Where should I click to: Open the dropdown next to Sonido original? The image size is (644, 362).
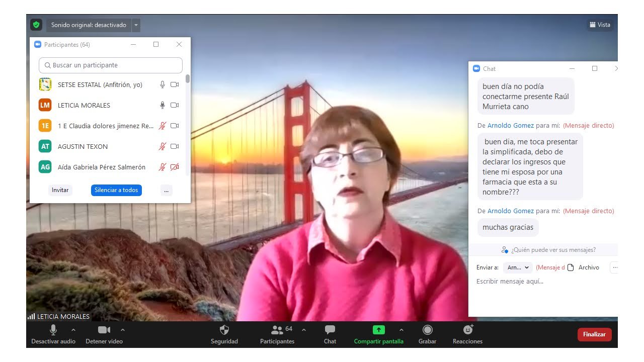tap(136, 25)
